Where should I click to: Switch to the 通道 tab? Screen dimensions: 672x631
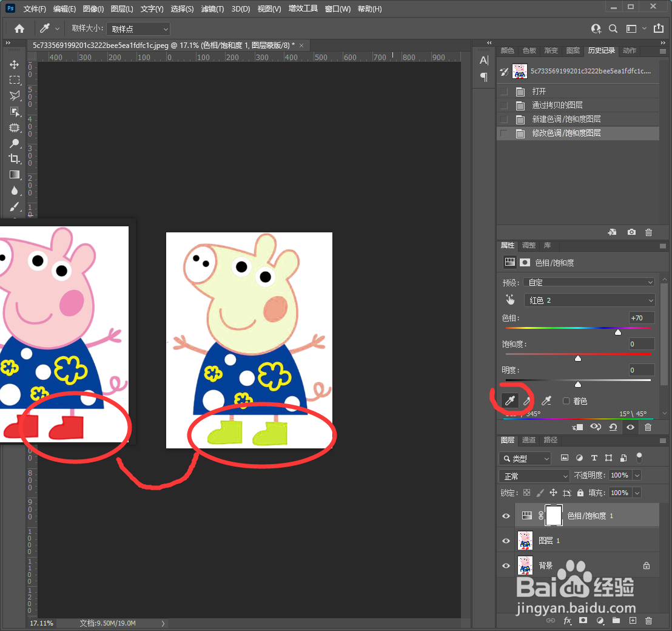[528, 440]
